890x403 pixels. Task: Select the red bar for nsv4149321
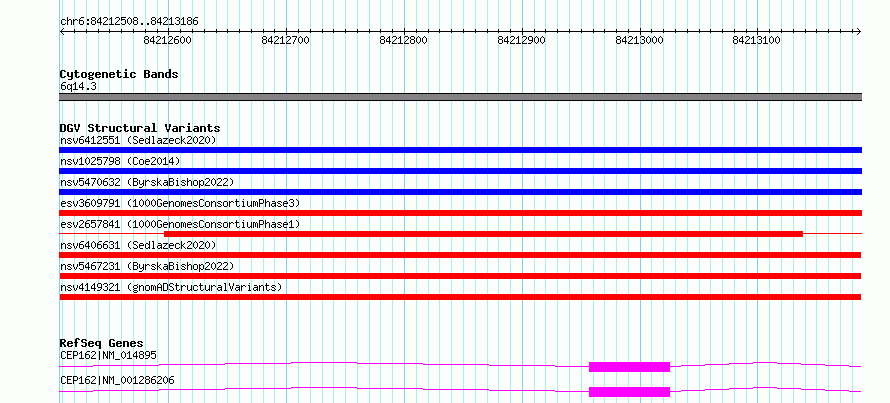point(460,297)
